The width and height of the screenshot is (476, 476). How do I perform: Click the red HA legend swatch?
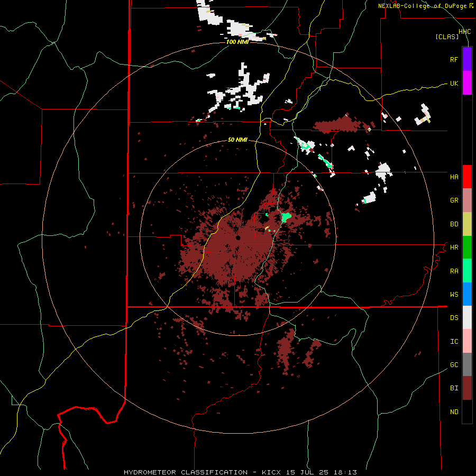pyautogui.click(x=467, y=177)
